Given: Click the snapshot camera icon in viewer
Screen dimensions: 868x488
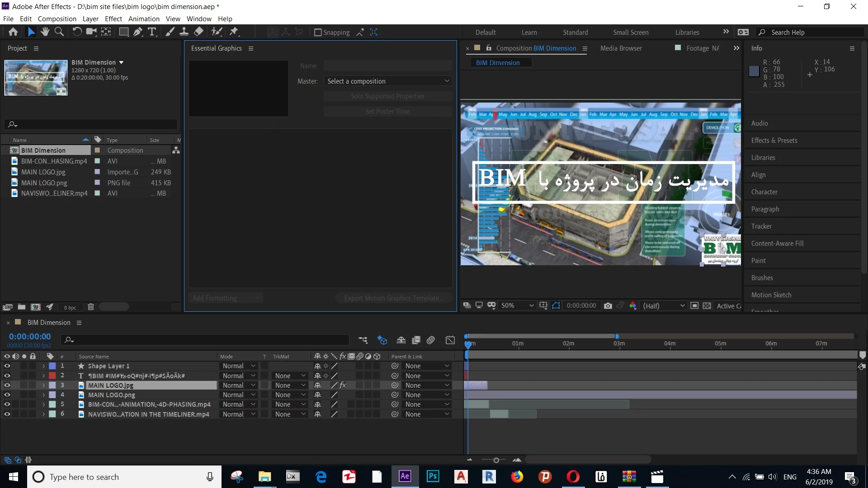Looking at the screenshot, I should (x=608, y=306).
